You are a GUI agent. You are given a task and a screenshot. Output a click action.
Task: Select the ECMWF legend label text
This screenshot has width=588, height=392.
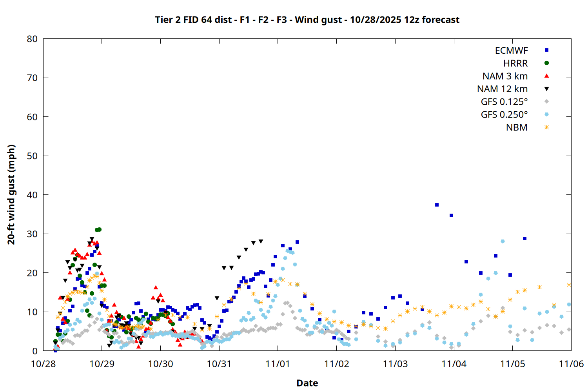coord(511,51)
